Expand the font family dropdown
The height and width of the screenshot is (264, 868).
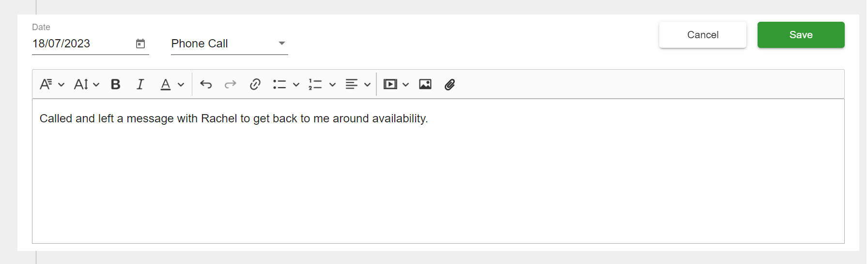click(x=52, y=85)
